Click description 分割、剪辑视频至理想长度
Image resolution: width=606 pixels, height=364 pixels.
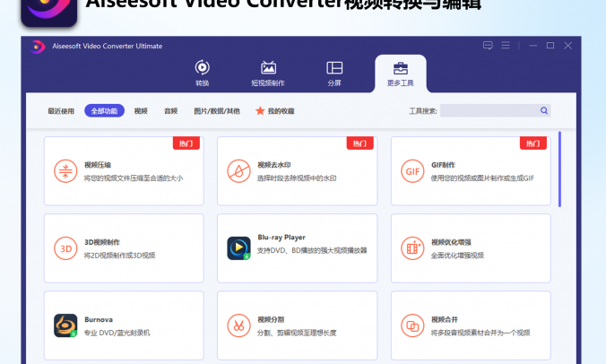tap(297, 333)
